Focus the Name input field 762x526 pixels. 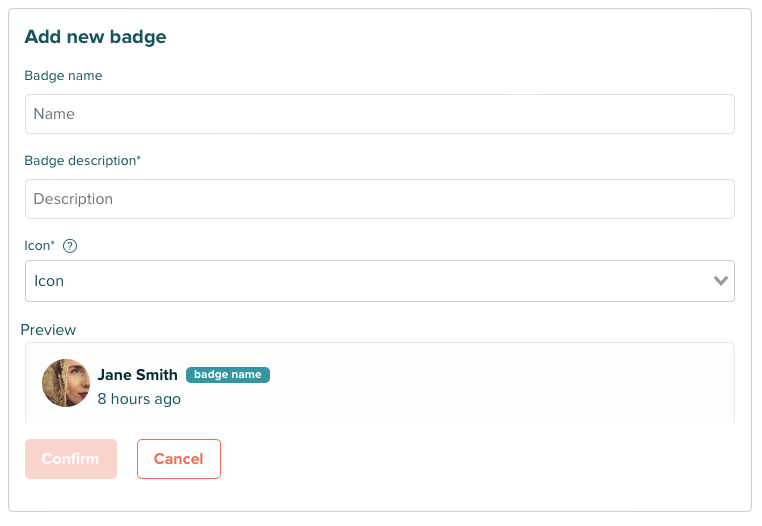pos(380,114)
